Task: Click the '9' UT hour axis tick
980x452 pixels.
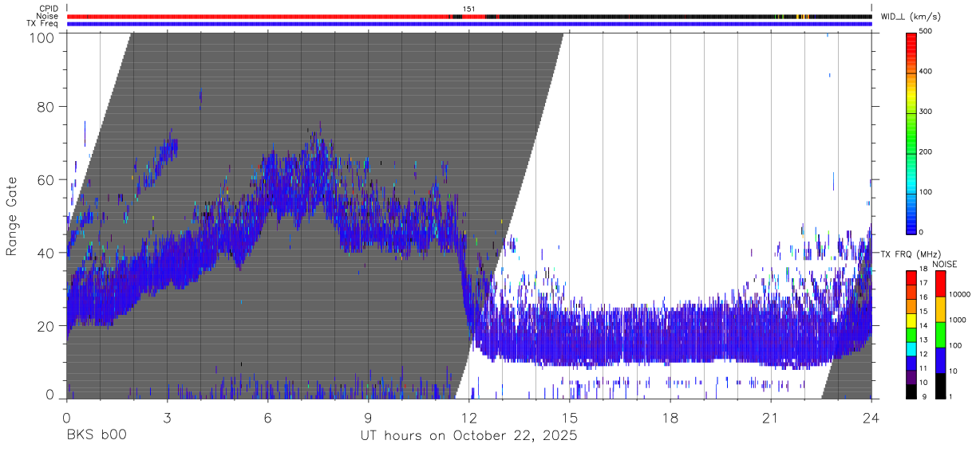Action: coord(368,417)
